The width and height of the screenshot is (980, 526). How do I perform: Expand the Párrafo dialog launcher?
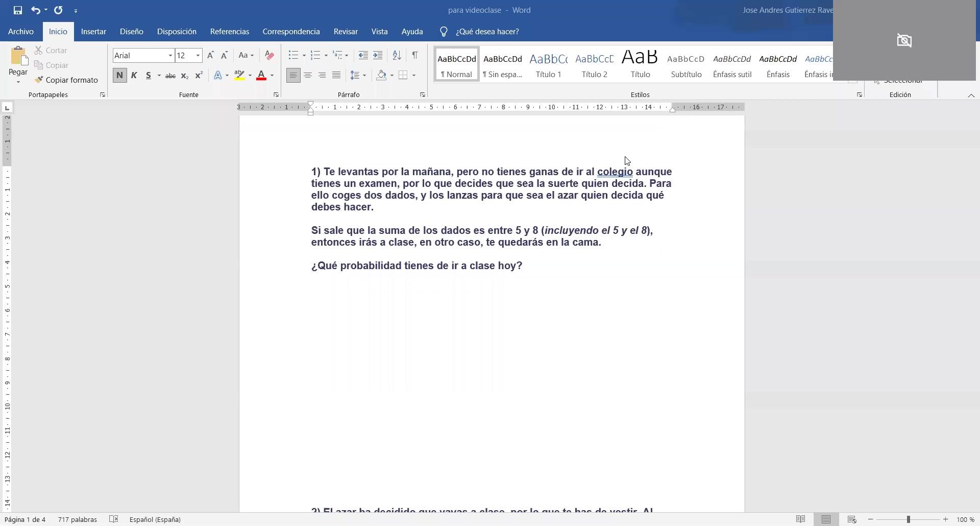pyautogui.click(x=423, y=94)
